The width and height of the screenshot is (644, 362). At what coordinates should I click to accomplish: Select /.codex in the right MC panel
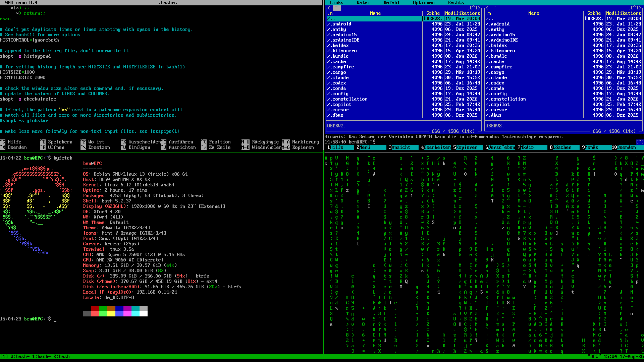pyautogui.click(x=563, y=83)
